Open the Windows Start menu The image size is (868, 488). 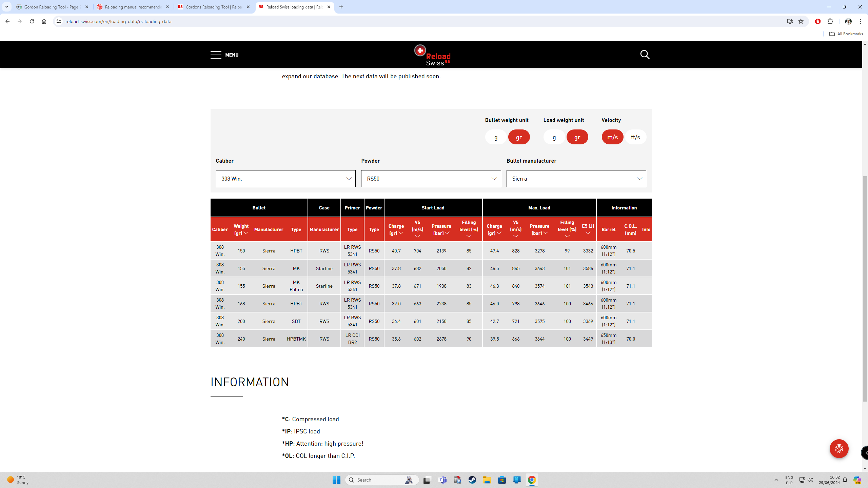click(x=336, y=480)
